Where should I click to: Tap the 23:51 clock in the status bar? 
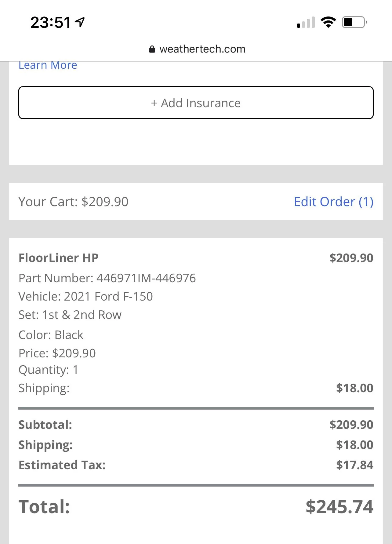pyautogui.click(x=51, y=23)
